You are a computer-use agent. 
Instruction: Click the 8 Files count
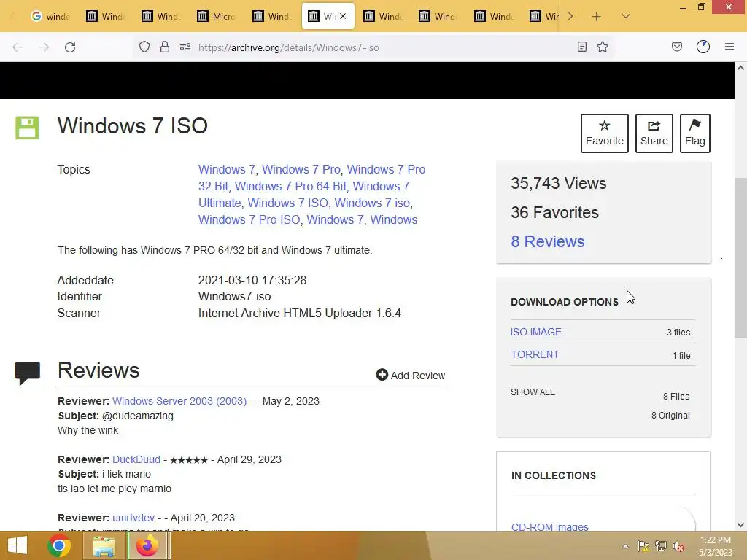676,396
